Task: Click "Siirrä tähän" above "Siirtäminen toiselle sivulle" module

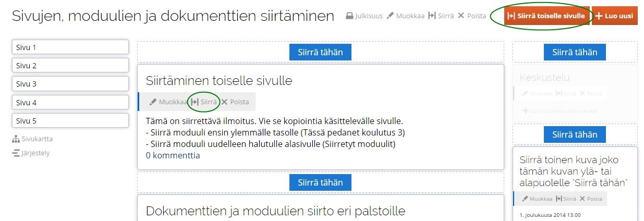Action: point(320,52)
